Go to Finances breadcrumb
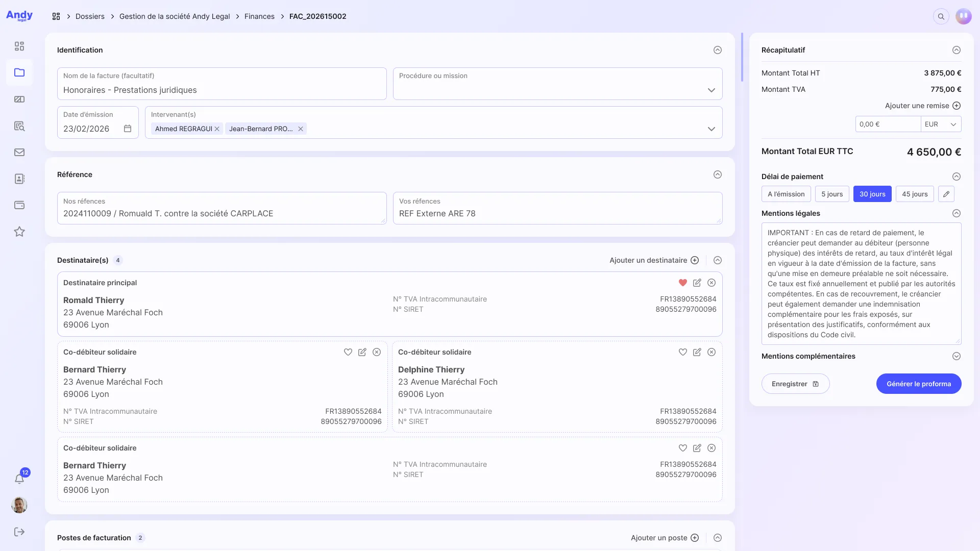Viewport: 980px width, 551px height. 259,16
